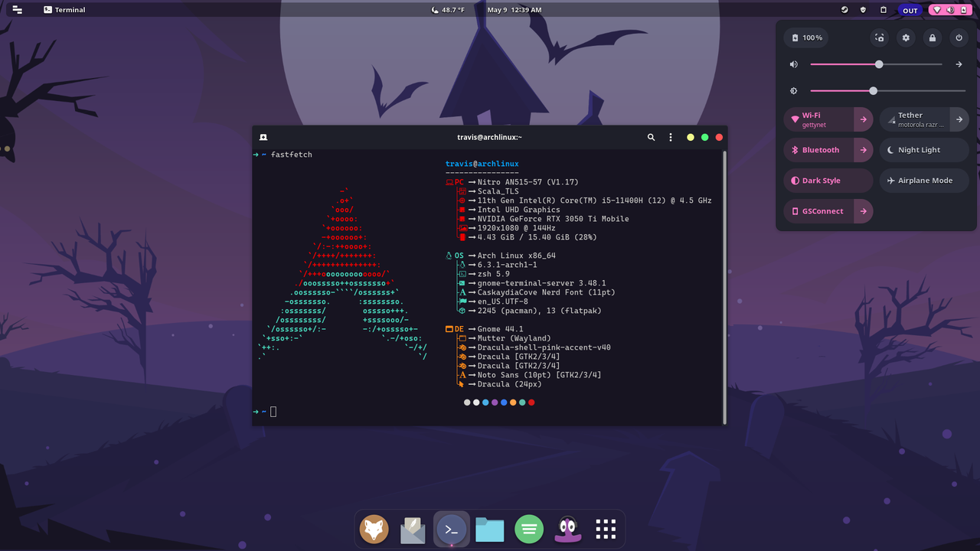The width and height of the screenshot is (980, 551).
Task: Turn off Bluetooth
Action: [818, 150]
